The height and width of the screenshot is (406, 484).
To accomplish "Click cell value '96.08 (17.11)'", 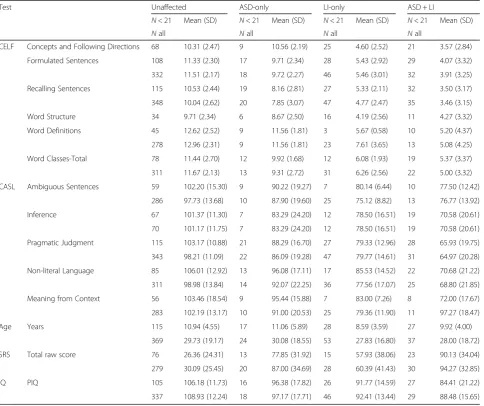I will 291,271.
